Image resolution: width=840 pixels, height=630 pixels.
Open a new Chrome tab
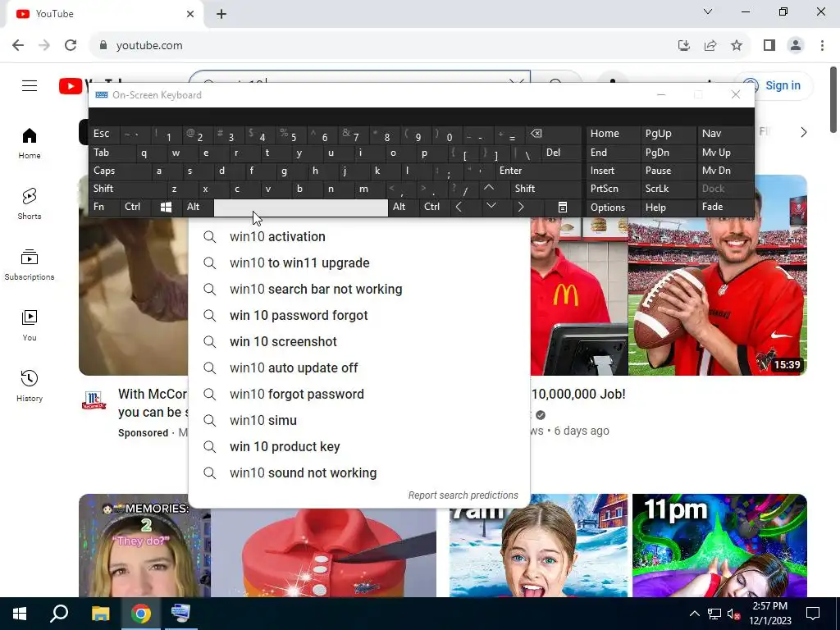click(x=221, y=14)
